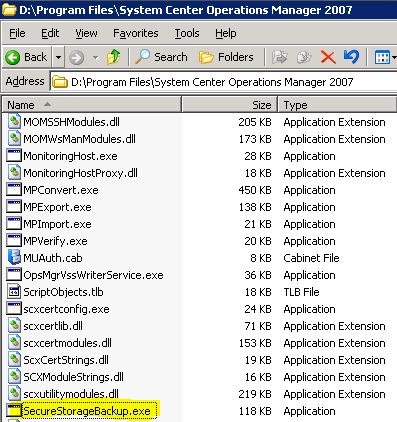Select the SecureStorageBackup.exe file name

coord(87,411)
